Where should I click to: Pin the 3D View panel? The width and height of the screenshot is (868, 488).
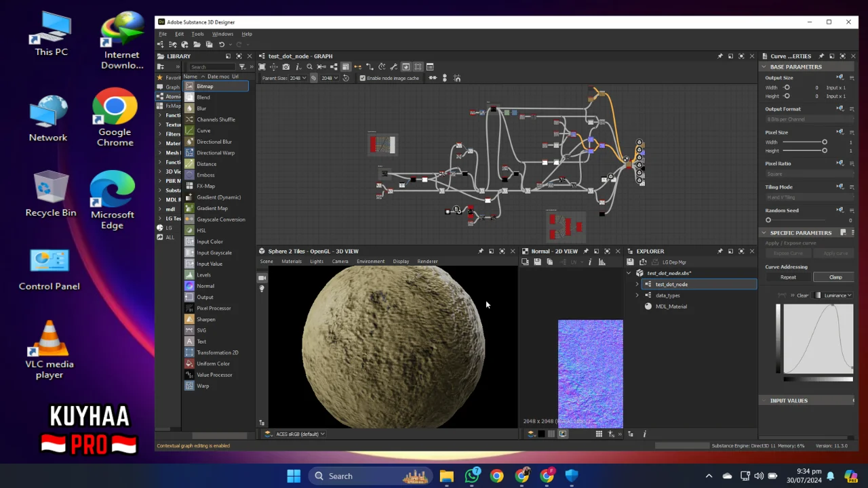click(x=481, y=251)
